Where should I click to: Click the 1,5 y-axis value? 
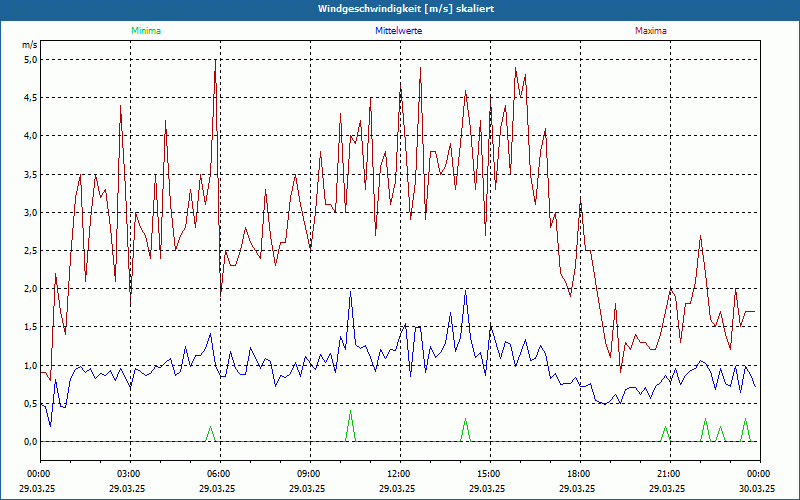coord(30,327)
